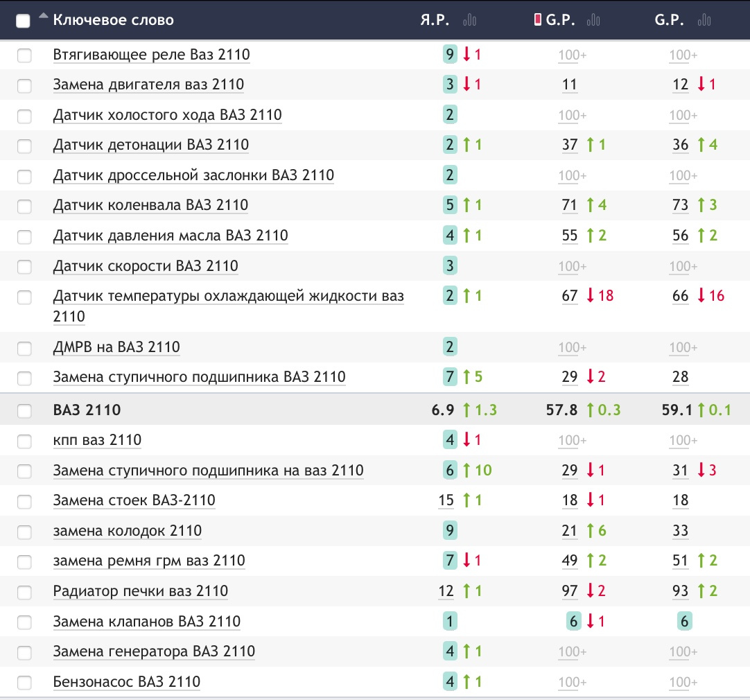
Task: Click the Радиатор печки ваз 2110 link
Action: (140, 591)
